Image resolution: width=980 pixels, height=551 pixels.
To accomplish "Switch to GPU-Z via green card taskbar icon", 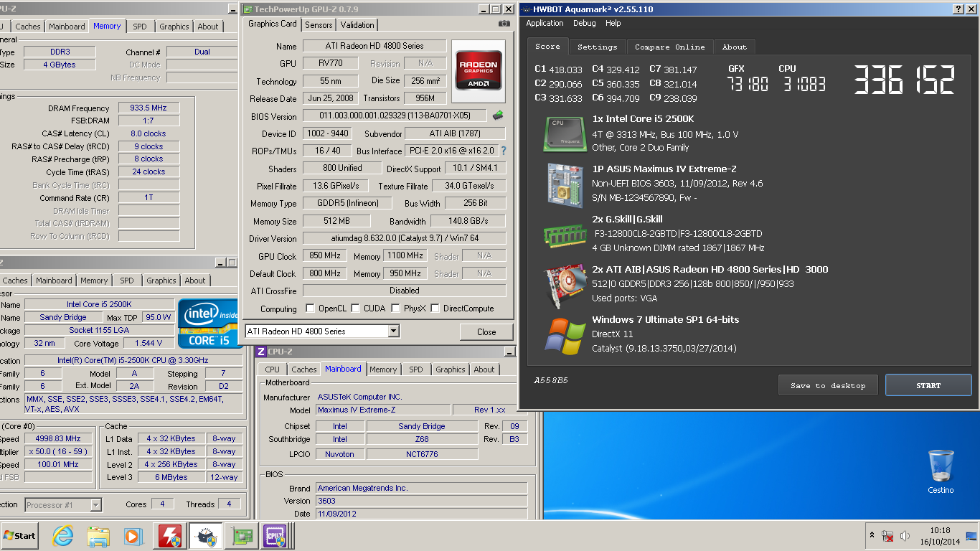I will [241, 536].
